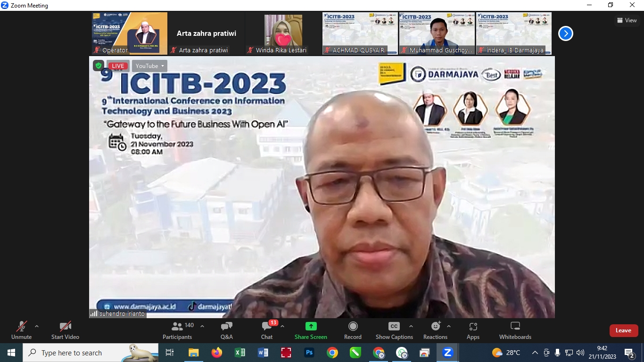Open audio options arrow next to Unmute
The image size is (644, 362).
37,326
